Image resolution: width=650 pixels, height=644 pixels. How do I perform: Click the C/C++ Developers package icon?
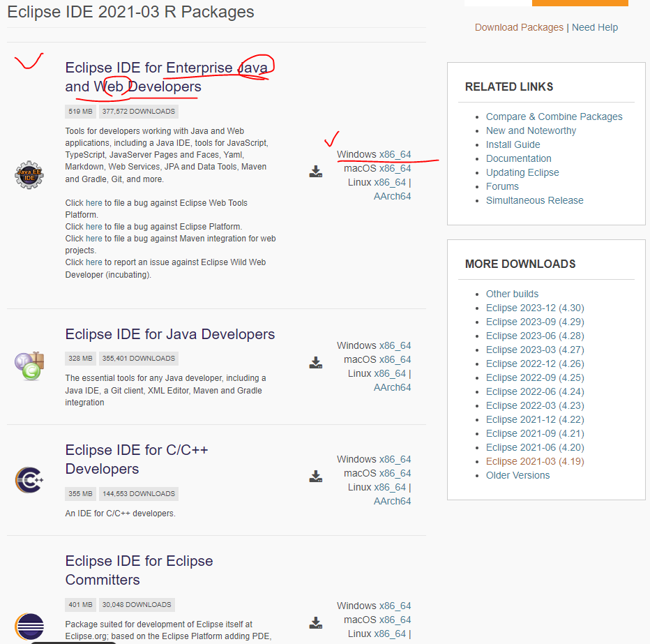(x=29, y=480)
